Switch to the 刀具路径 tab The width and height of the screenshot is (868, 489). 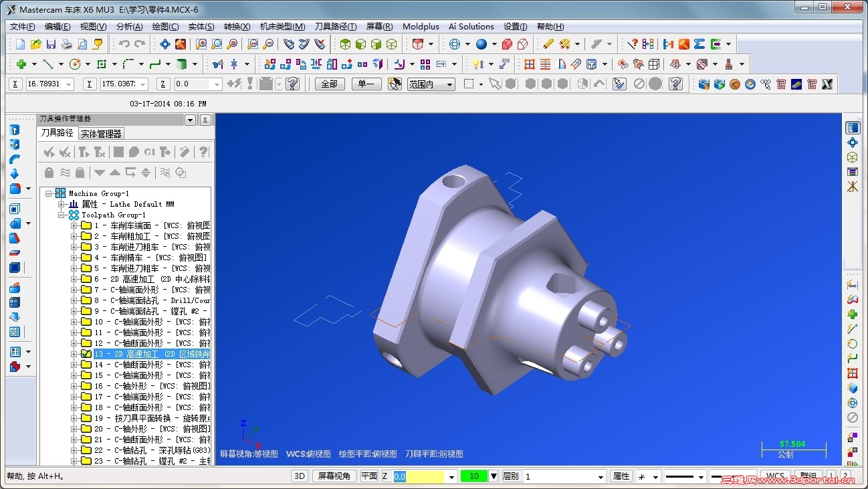[57, 133]
